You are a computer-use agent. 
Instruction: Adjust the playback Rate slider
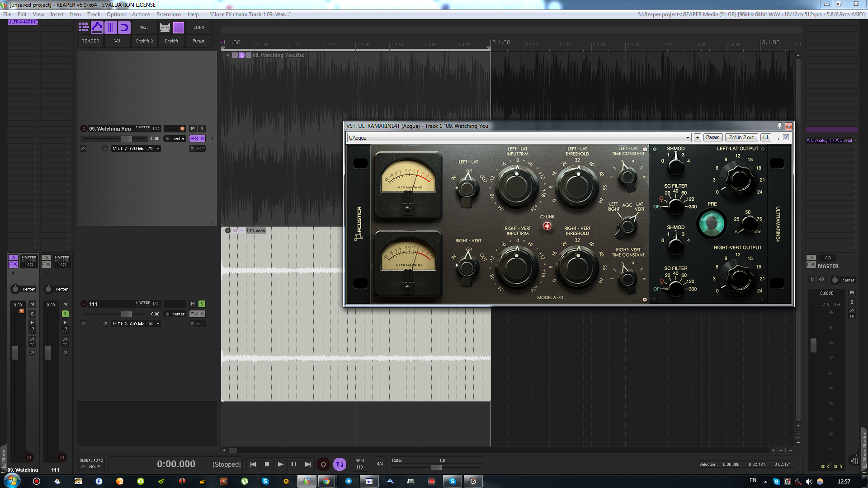(437, 467)
